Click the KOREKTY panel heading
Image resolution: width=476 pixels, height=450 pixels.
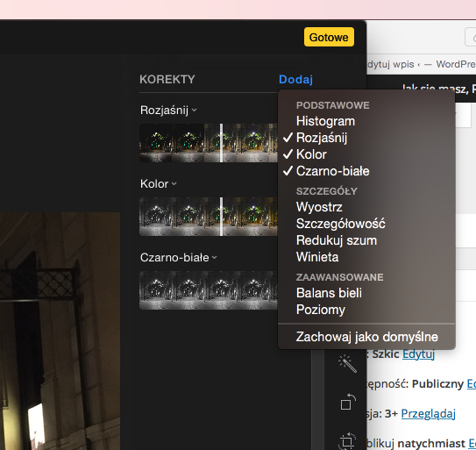pyautogui.click(x=167, y=79)
